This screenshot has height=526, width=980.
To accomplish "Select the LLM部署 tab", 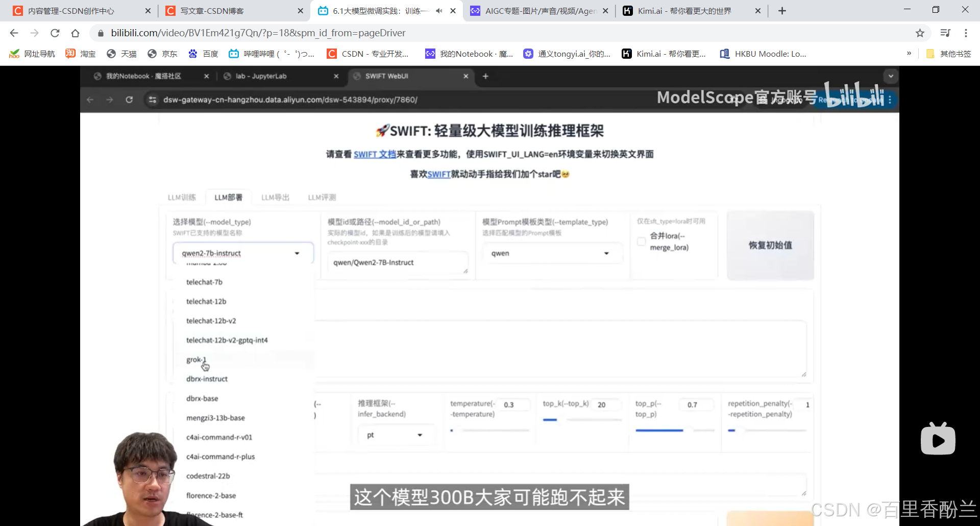I will (228, 198).
